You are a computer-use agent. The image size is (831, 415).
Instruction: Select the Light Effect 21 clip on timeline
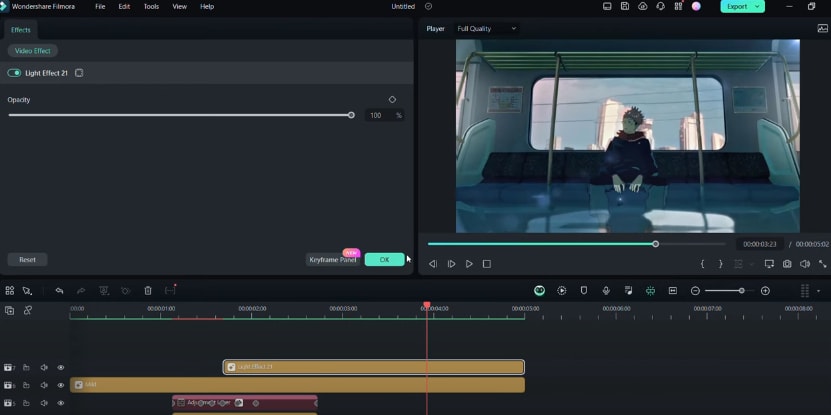pyautogui.click(x=374, y=367)
